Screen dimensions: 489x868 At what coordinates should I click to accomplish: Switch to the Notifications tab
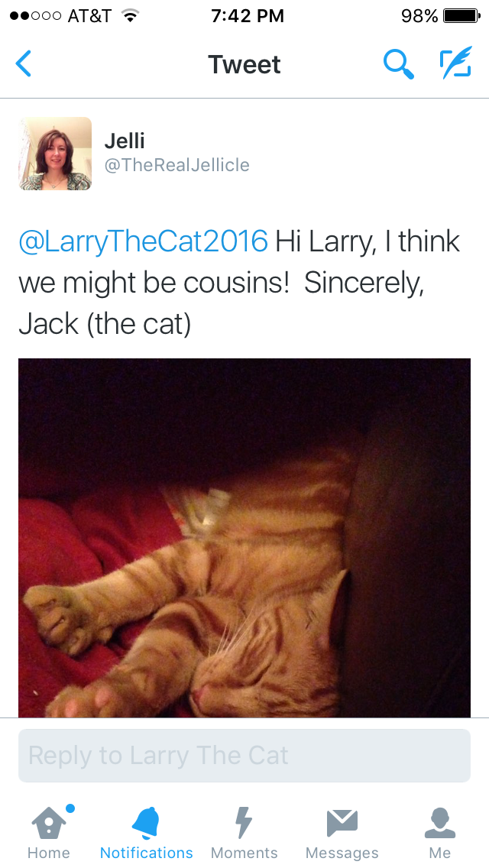click(x=146, y=832)
